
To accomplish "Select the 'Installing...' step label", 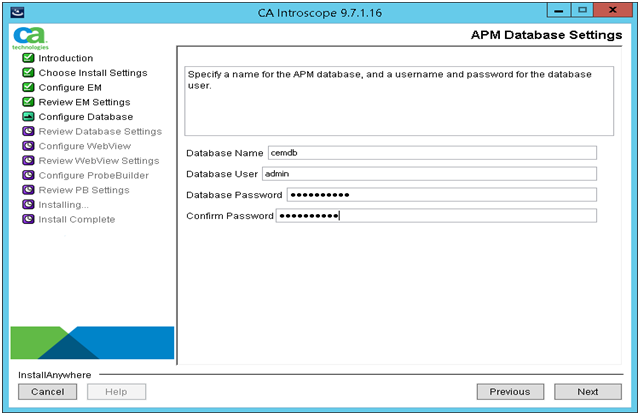I will pyautogui.click(x=63, y=205).
